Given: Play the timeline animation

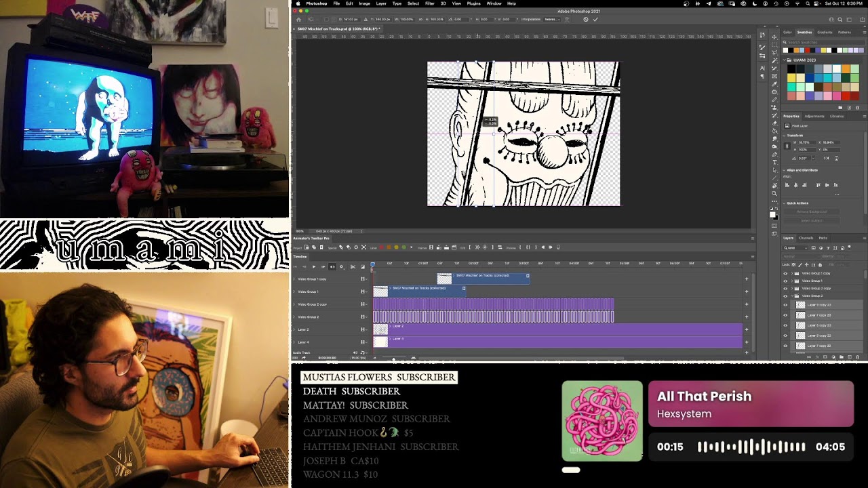Looking at the screenshot, I should [x=314, y=266].
